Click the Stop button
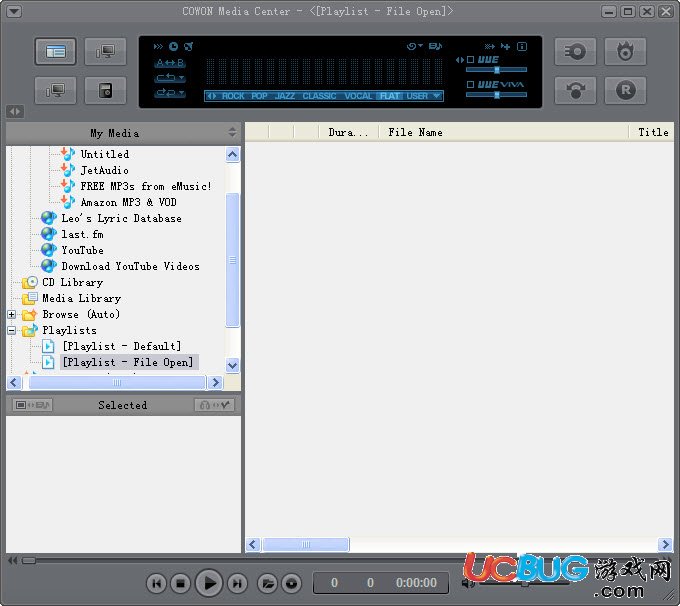 pos(180,583)
